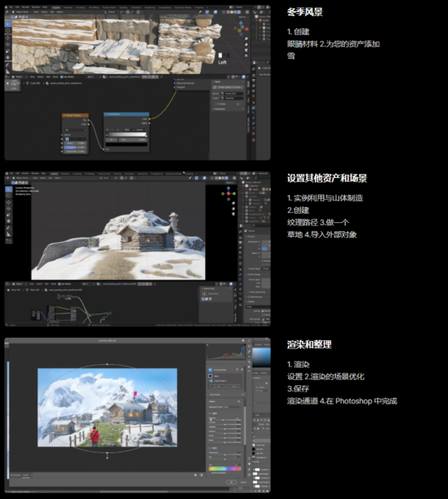Viewport: 448px width, 499px height.
Task: Expand Format panel in cabin scene output properties
Action: point(251,236)
